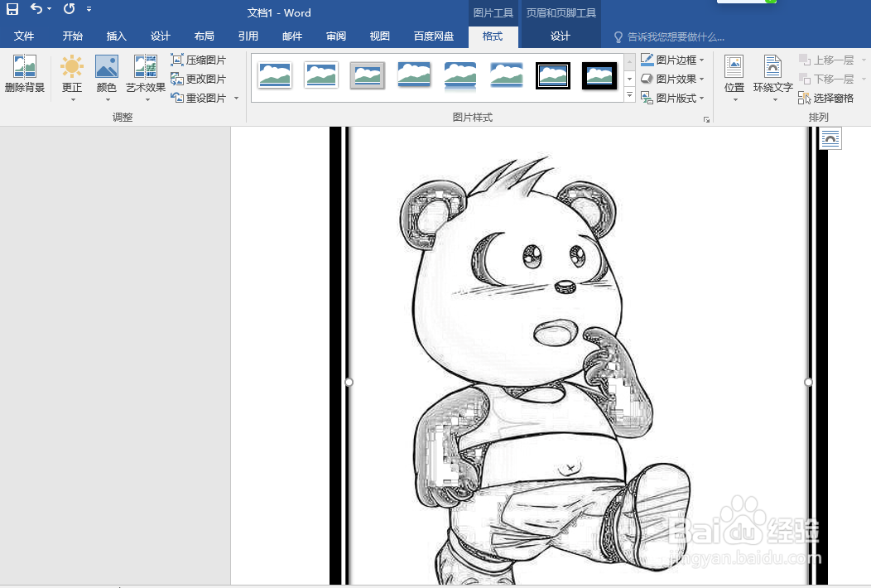Screen dimensions: 871x588
Task: Switch to the 审阅 tab
Action: tap(335, 36)
